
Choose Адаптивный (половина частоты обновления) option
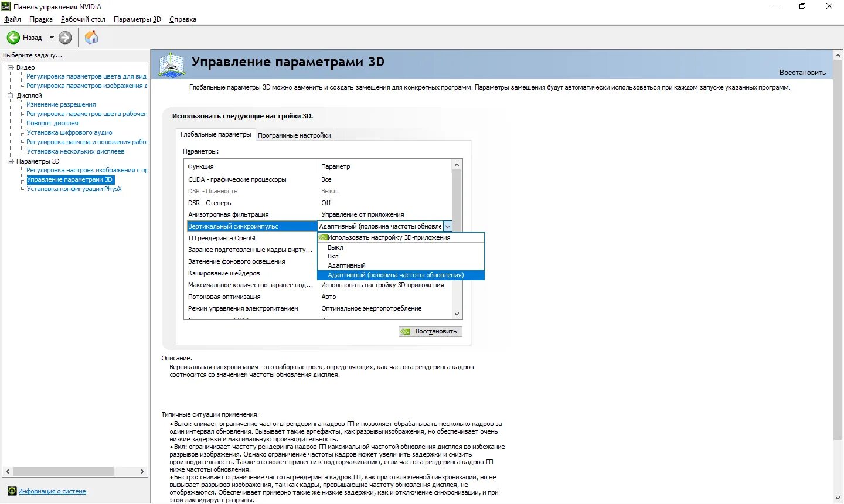[401, 275]
